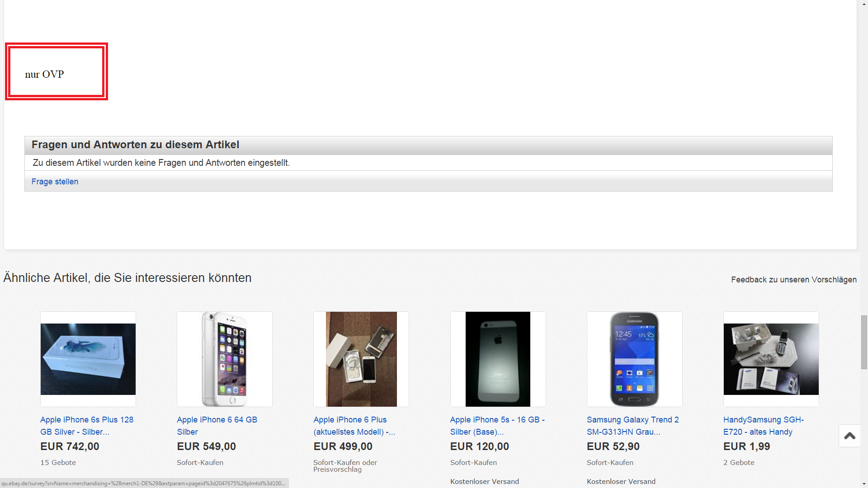
Task: Open Samsung SGH-E720 handy thumbnail
Action: coord(771,359)
